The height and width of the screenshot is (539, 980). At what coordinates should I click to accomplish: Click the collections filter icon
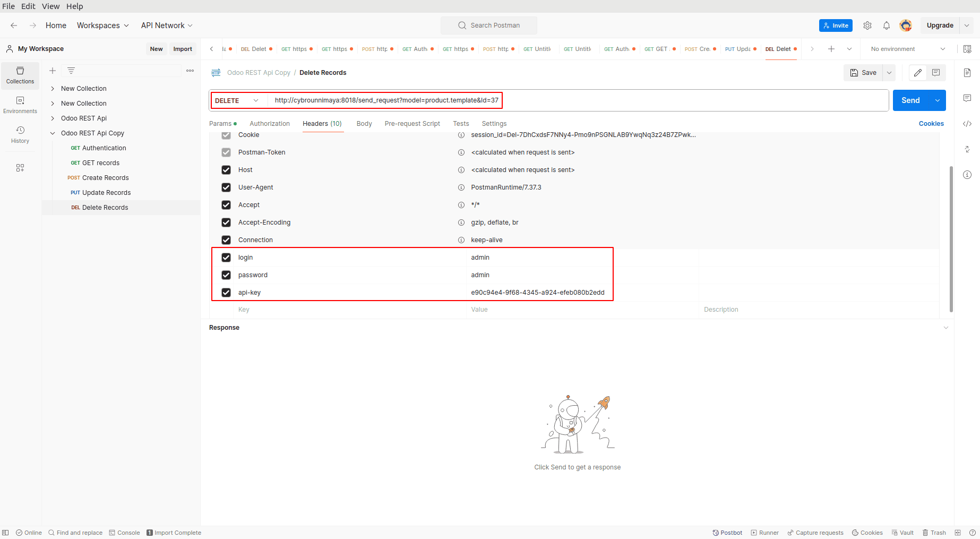point(71,71)
